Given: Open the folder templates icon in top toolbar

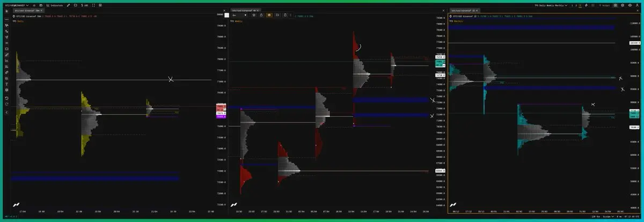Looking at the screenshot, I should point(76,5).
